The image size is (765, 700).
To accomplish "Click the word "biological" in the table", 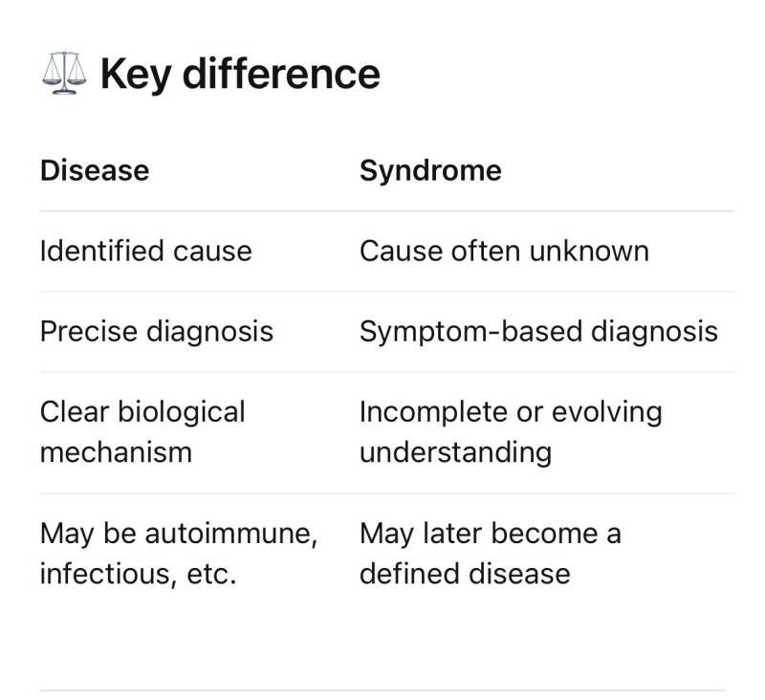I will click(181, 411).
